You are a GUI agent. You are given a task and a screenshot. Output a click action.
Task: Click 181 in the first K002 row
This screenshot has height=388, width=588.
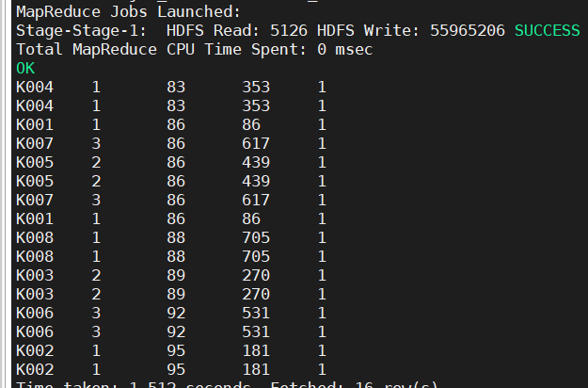pyautogui.click(x=256, y=350)
